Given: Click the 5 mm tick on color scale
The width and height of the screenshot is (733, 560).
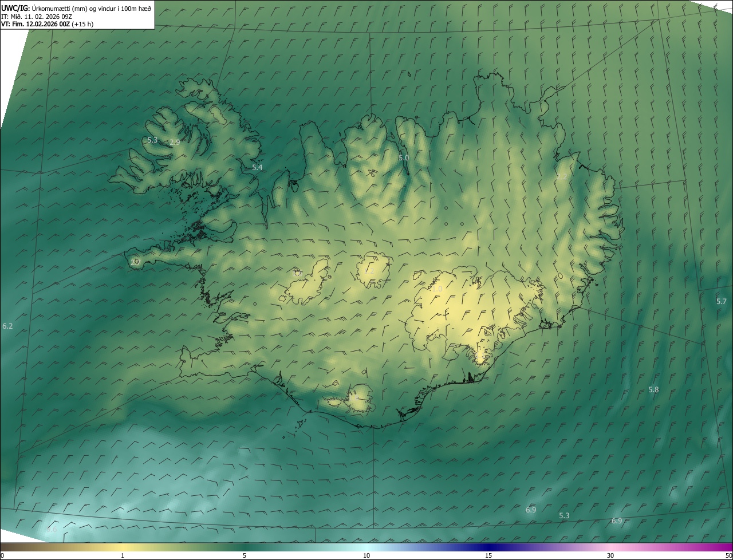Looking at the screenshot, I should tap(245, 555).
